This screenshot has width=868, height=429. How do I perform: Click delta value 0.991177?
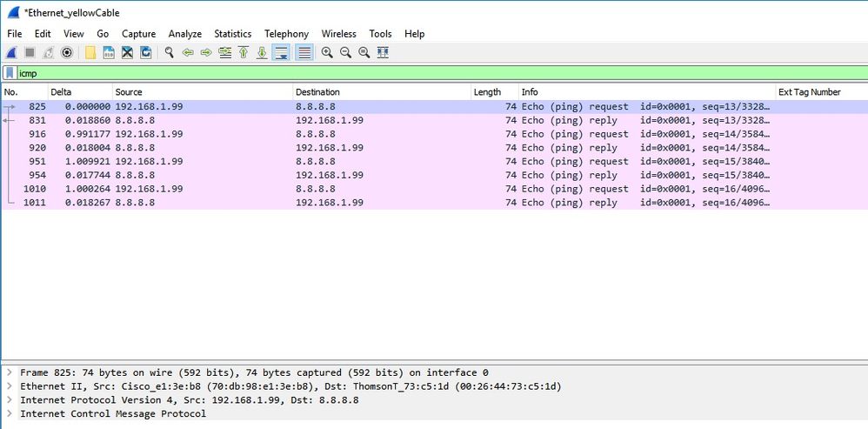(88, 134)
